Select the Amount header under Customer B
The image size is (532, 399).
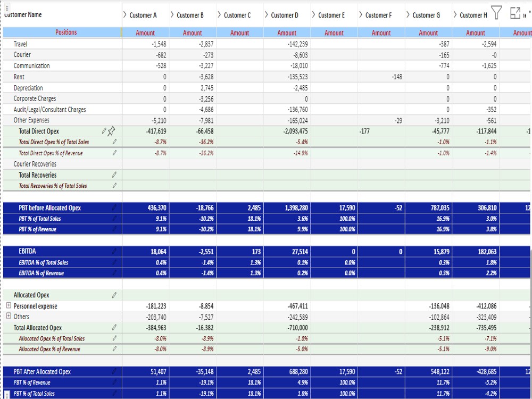pos(192,32)
